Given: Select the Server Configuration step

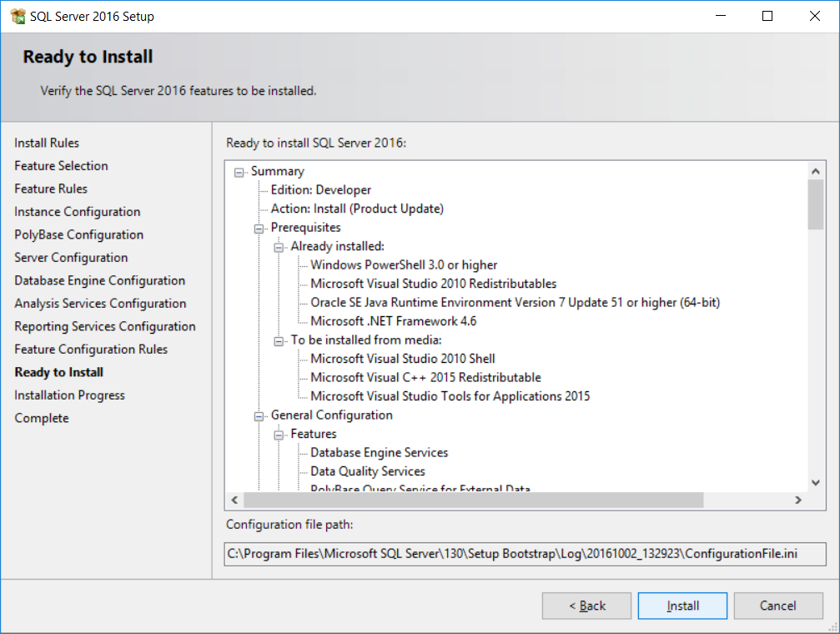Looking at the screenshot, I should point(71,258).
